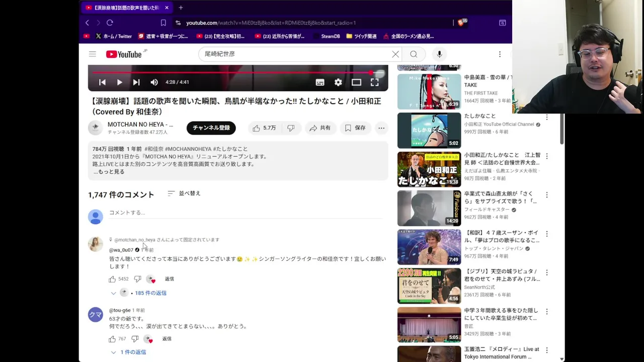Viewport: 644px width, 362px height.
Task: Start voice search with microphone
Action: (x=439, y=54)
